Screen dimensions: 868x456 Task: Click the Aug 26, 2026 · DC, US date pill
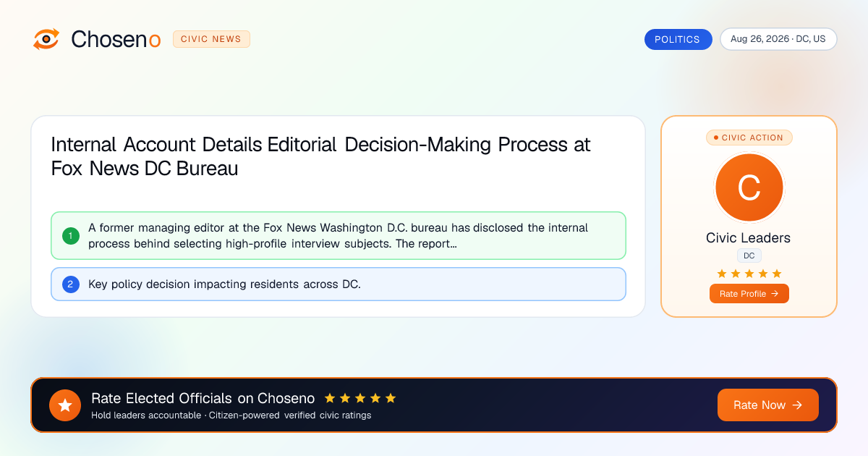(x=778, y=39)
